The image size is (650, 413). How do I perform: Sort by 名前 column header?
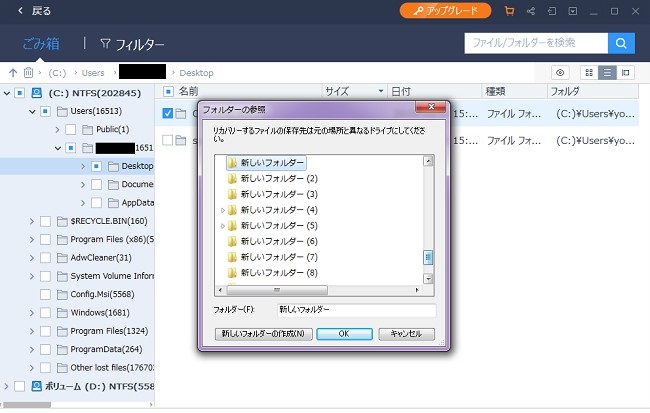tap(188, 91)
